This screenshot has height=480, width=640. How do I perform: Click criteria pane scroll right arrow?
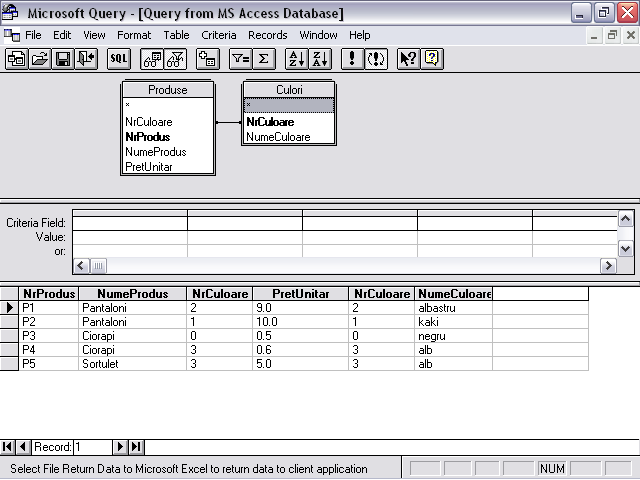608,266
